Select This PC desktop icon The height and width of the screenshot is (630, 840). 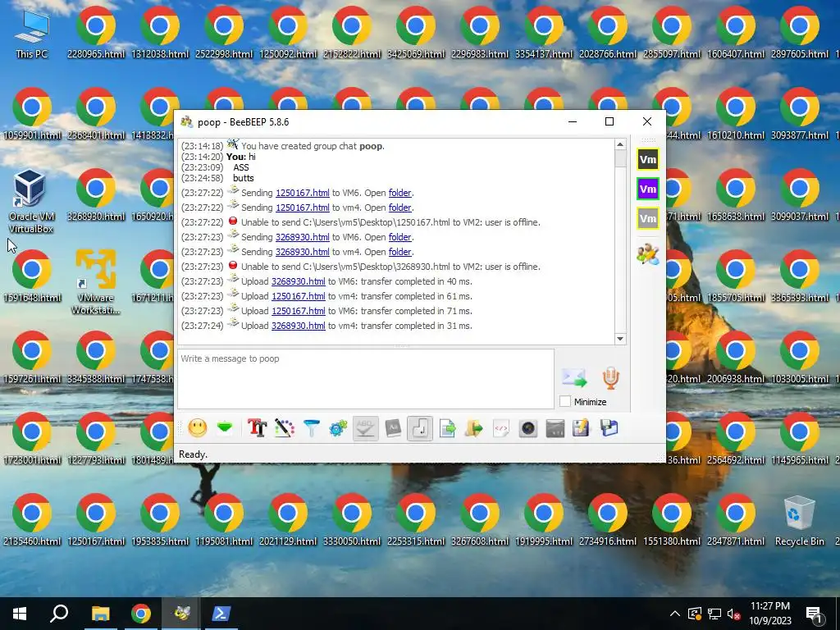point(32,33)
